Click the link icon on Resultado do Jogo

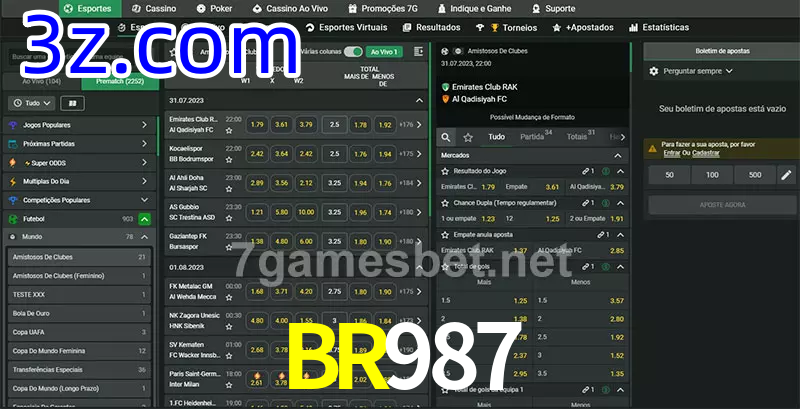(586, 171)
